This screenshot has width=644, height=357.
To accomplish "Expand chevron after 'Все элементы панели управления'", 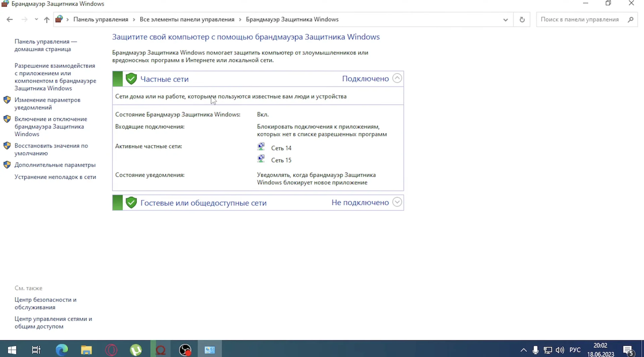I will click(240, 19).
